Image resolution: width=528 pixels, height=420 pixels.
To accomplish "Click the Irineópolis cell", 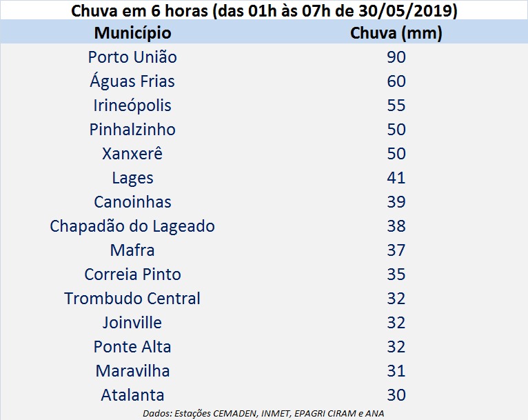I will coord(132,106).
